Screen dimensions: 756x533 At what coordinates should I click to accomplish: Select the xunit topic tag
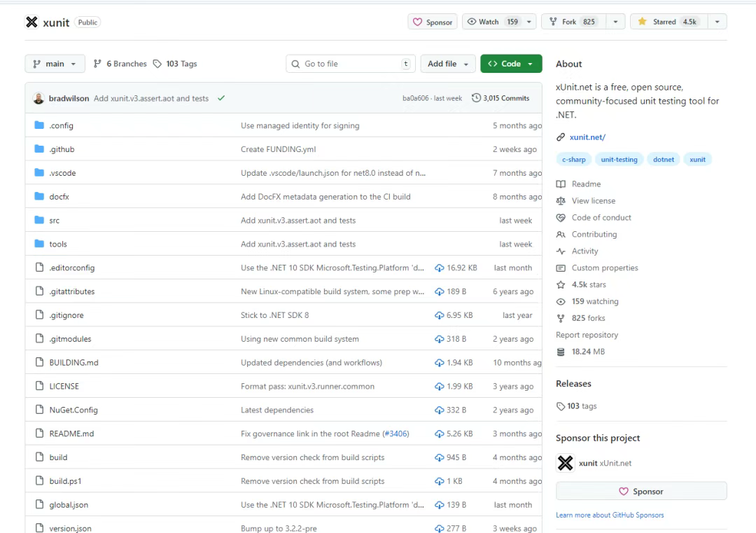697,160
